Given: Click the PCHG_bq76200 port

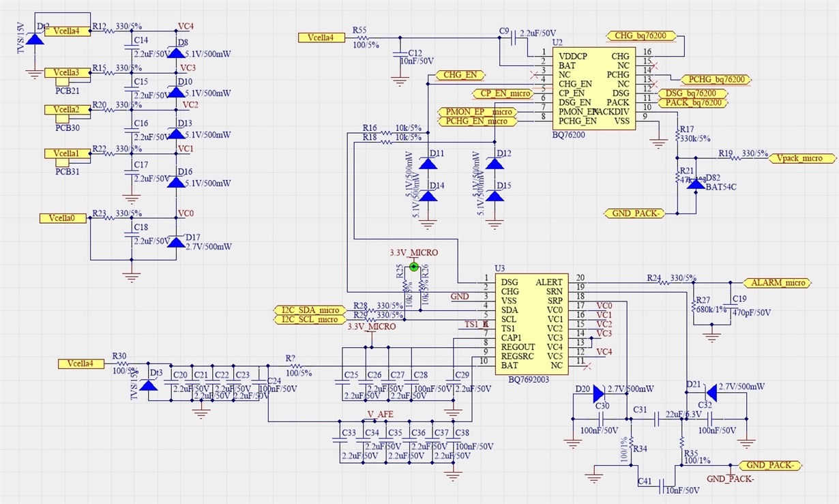Looking at the screenshot, I should pyautogui.click(x=716, y=80).
